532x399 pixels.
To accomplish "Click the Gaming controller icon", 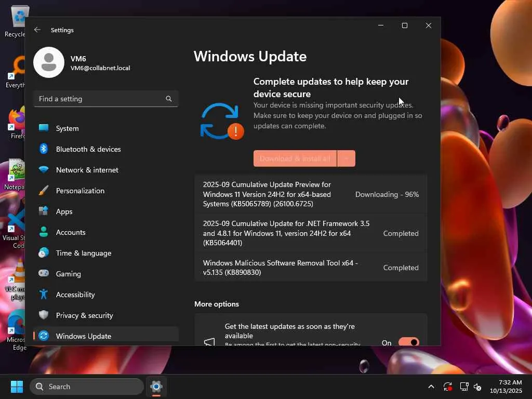I will 44,273.
